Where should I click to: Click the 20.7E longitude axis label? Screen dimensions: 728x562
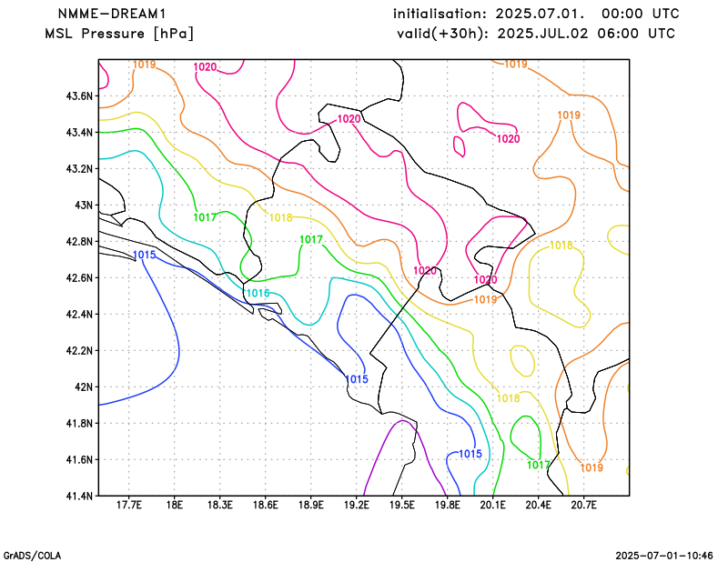[583, 505]
